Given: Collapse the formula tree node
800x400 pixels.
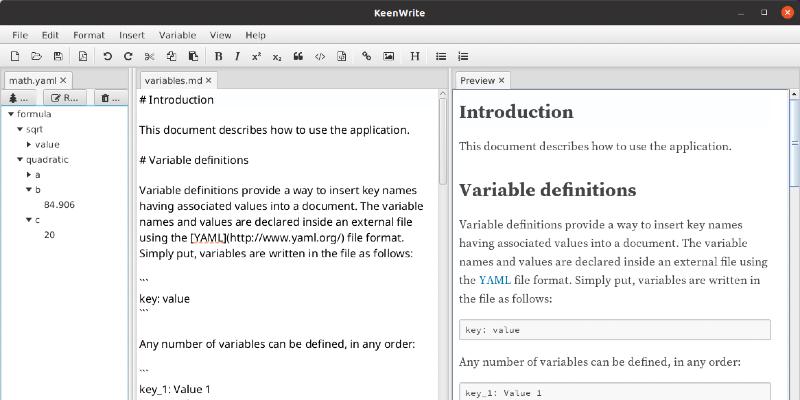Looking at the screenshot, I should click(x=11, y=114).
